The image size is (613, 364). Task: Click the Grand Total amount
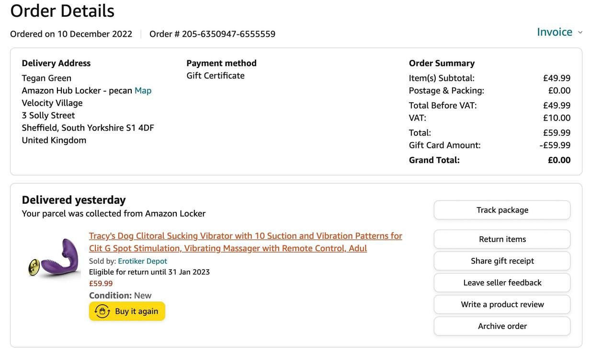(559, 160)
